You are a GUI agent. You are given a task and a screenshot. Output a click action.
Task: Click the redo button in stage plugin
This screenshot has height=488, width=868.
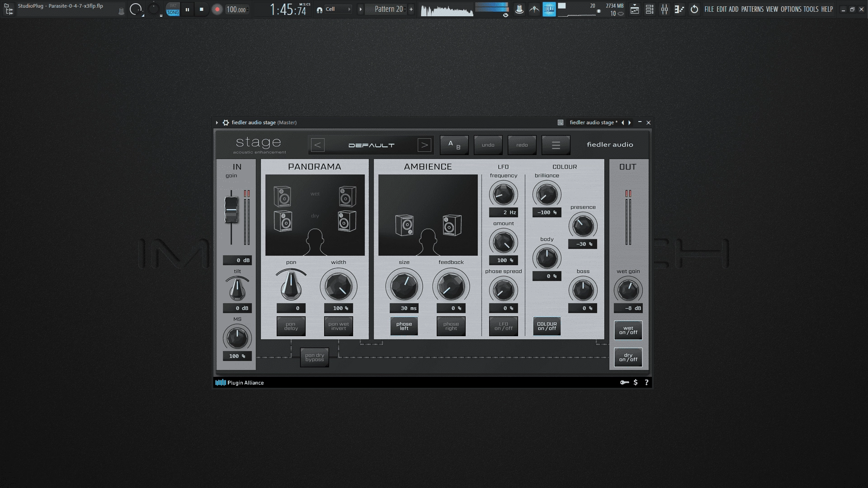point(522,145)
